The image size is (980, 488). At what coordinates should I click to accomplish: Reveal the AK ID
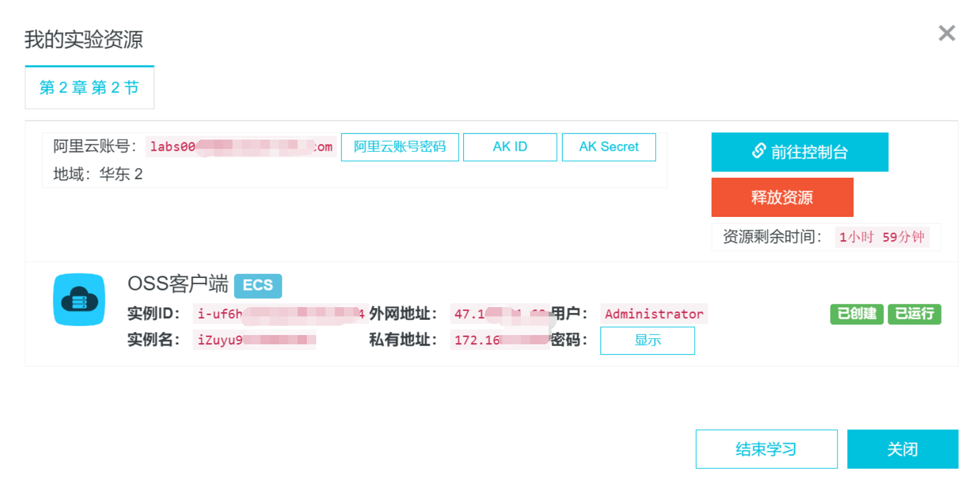(510, 147)
